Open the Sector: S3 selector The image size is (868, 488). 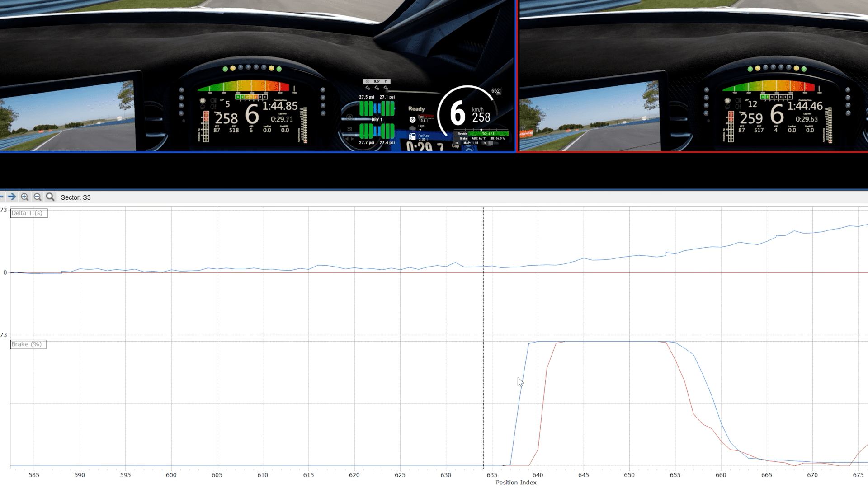76,197
